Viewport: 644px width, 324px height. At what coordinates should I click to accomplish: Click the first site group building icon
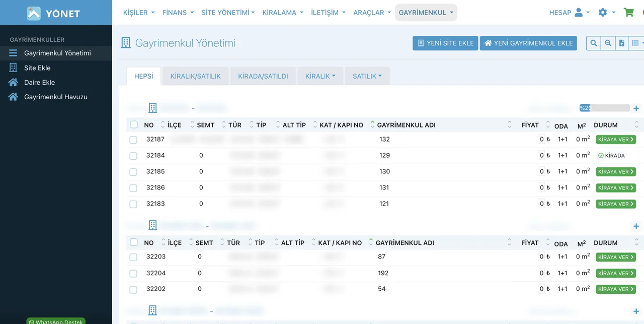[x=153, y=108]
